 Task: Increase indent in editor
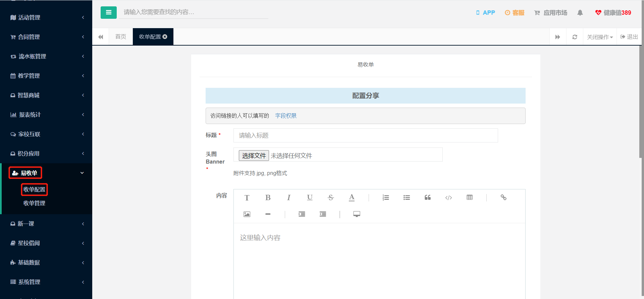(302, 214)
